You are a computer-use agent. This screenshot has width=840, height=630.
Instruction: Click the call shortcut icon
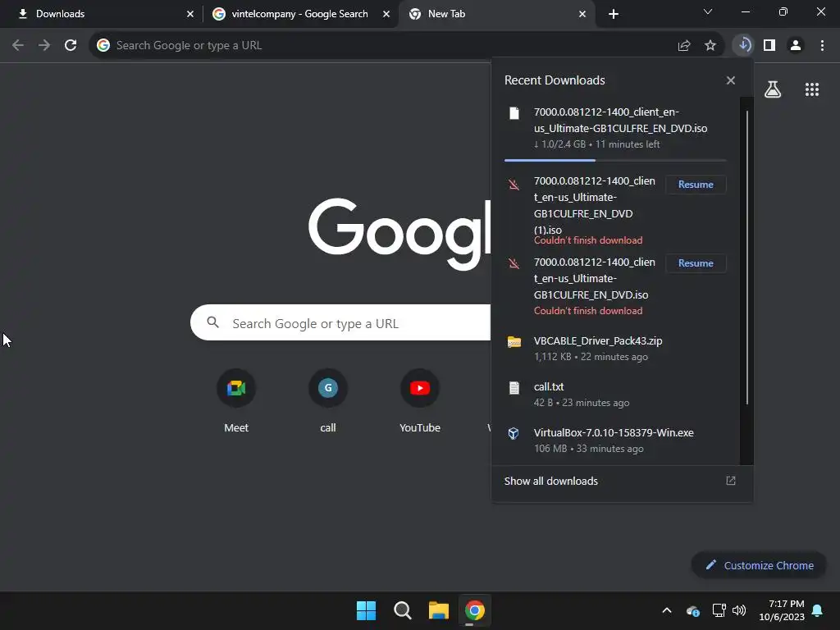[x=328, y=388]
